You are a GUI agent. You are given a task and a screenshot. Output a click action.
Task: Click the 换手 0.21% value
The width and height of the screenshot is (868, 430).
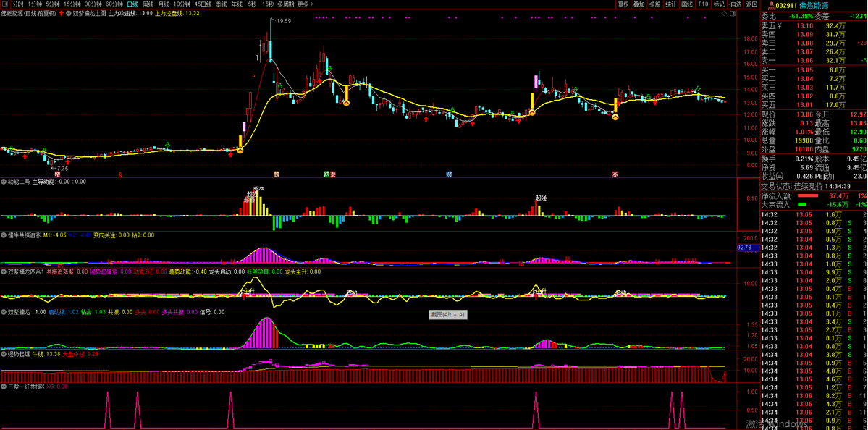point(804,159)
